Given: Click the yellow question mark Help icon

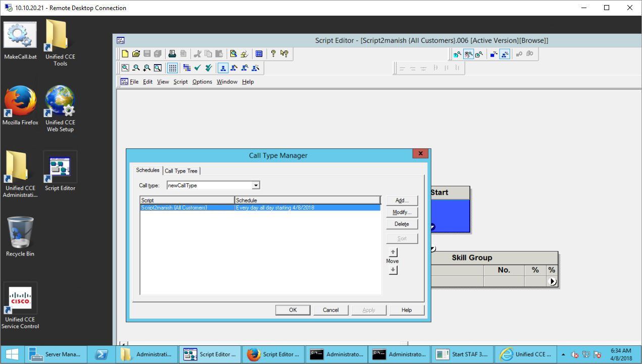Looking at the screenshot, I should [x=273, y=54].
